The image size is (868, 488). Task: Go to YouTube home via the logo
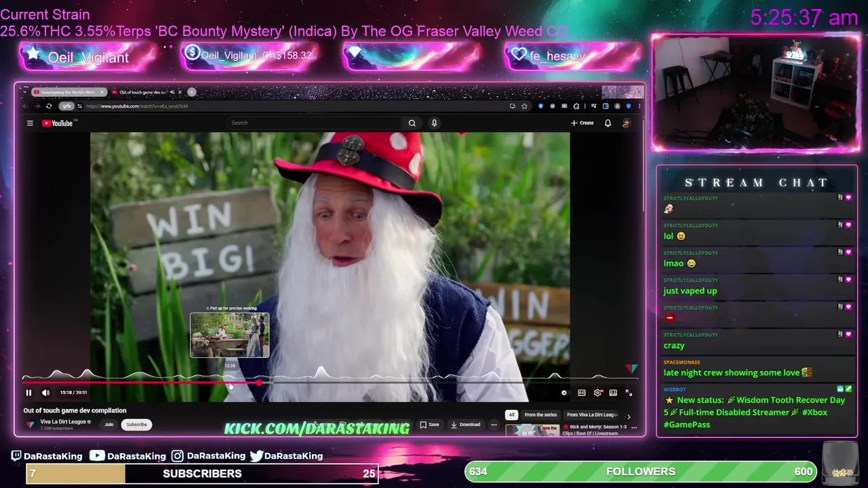58,123
